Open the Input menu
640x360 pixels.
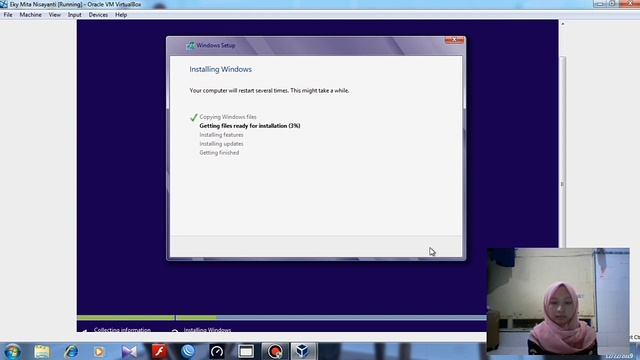click(75, 15)
